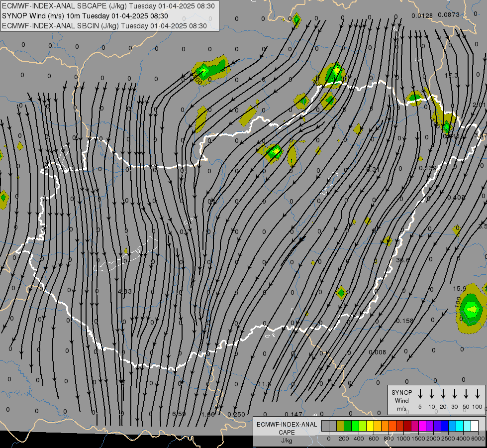Select the white swatch ending the CAPE legend
487x448 pixels.
(475, 426)
